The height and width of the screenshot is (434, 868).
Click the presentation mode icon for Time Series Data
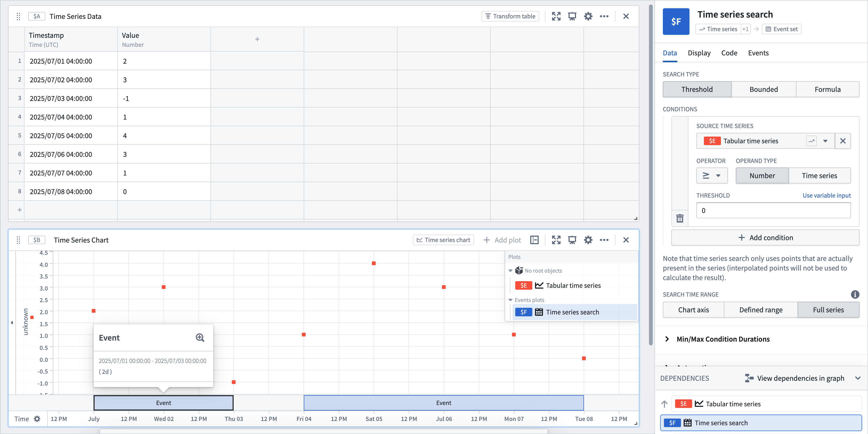(572, 16)
